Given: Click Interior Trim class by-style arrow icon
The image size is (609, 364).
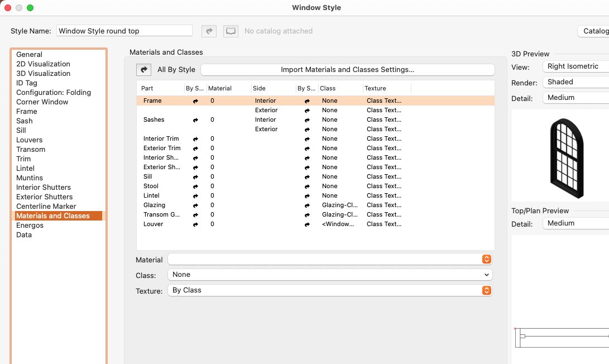Looking at the screenshot, I should pyautogui.click(x=307, y=139).
